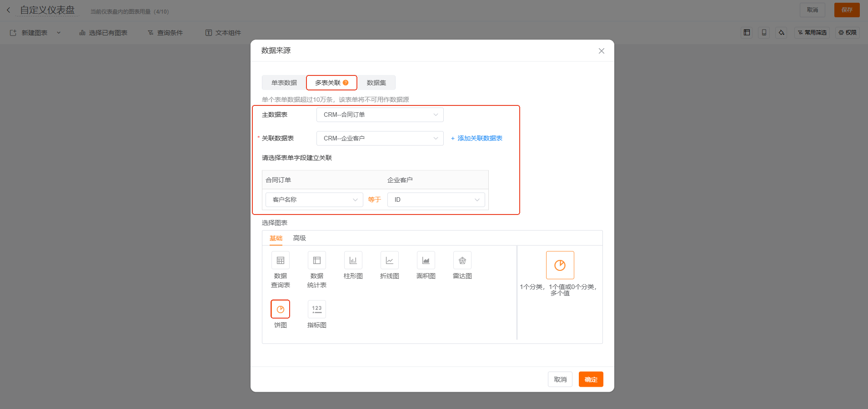Expand the ID field dropdown
868x409 pixels.
pyautogui.click(x=436, y=200)
